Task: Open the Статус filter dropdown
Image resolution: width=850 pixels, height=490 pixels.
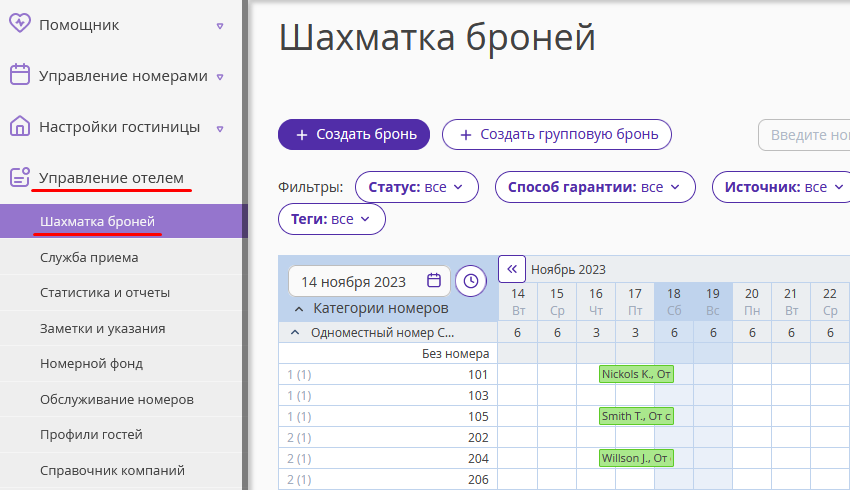Action: tap(416, 187)
